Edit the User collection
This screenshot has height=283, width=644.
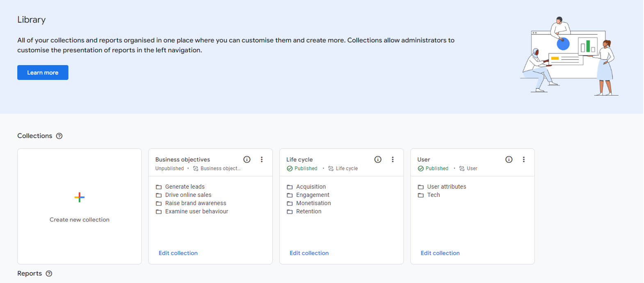point(440,253)
